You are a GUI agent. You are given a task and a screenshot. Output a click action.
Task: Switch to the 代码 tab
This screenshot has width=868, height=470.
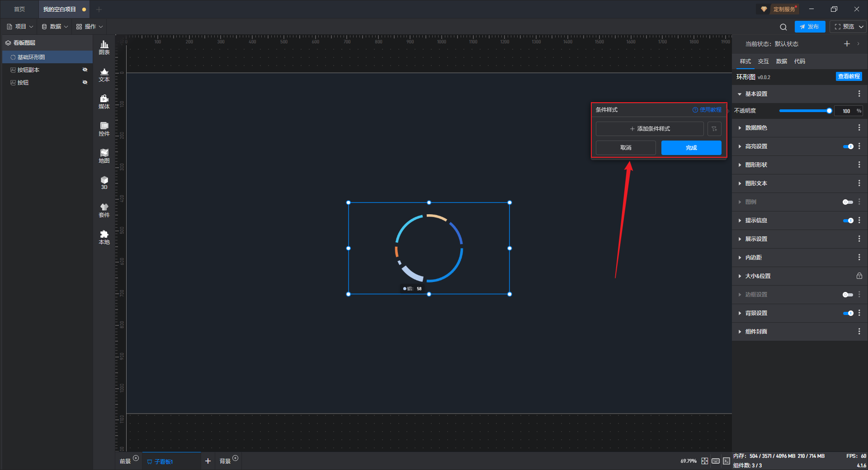799,61
